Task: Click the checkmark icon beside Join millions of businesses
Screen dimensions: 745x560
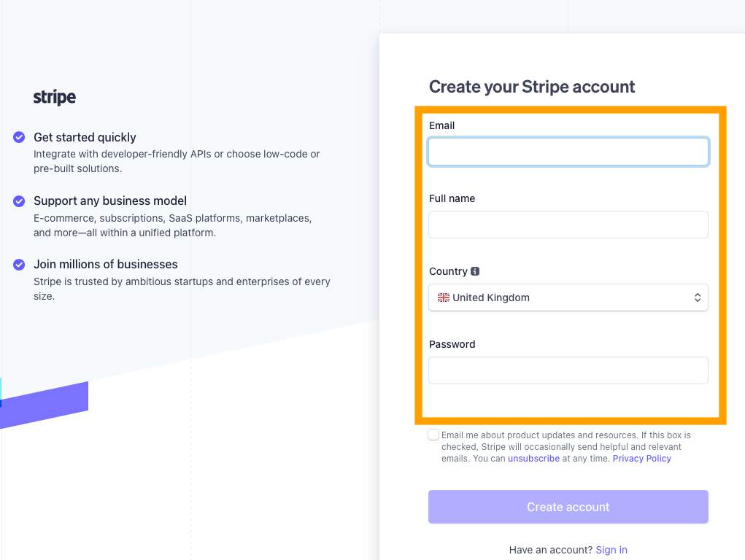Action: (x=19, y=264)
